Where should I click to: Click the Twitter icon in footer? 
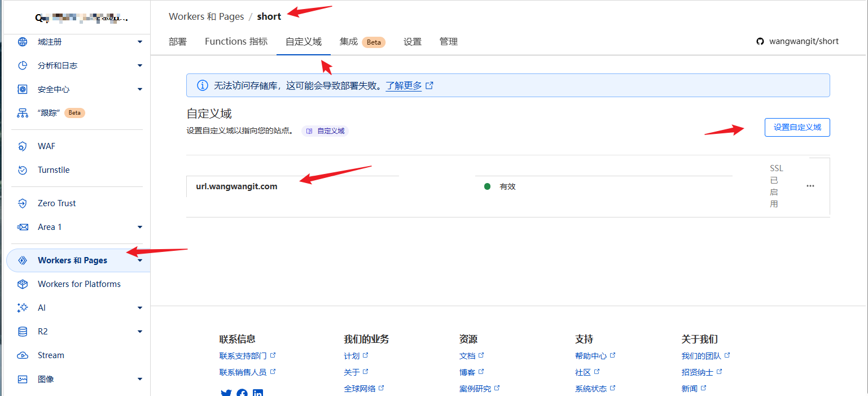(226, 393)
